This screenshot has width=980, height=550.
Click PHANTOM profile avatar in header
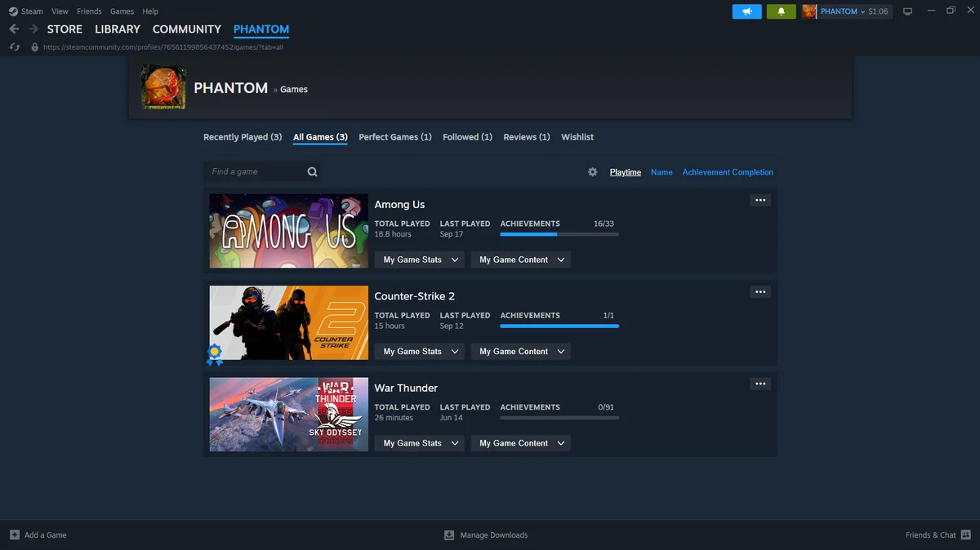click(x=163, y=87)
